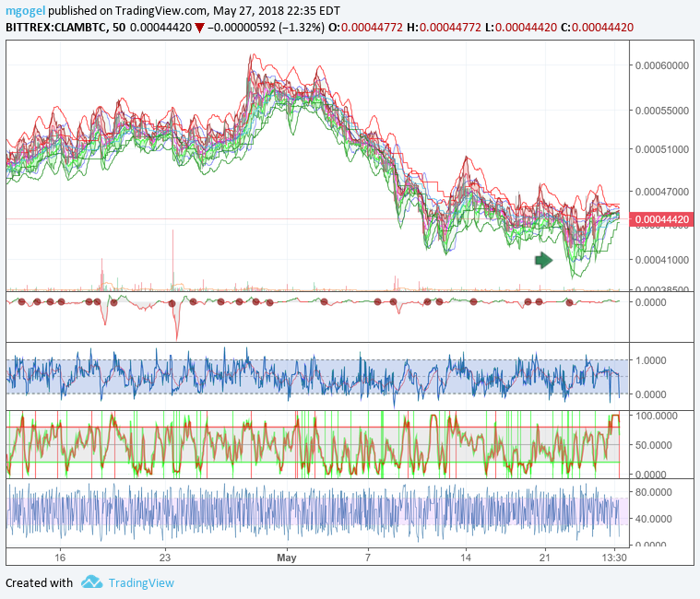Click the High value H:0.00044772
This screenshot has height=599, width=700.
click(x=444, y=28)
